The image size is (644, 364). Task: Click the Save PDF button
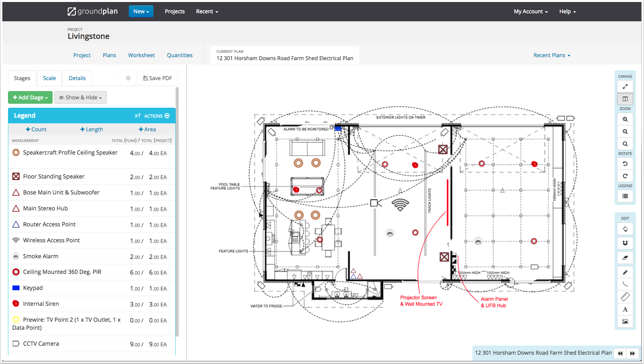[x=157, y=78]
